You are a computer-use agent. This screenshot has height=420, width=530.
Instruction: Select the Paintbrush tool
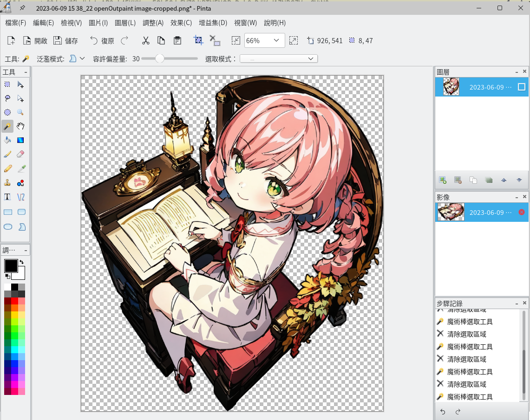pyautogui.click(x=7, y=154)
